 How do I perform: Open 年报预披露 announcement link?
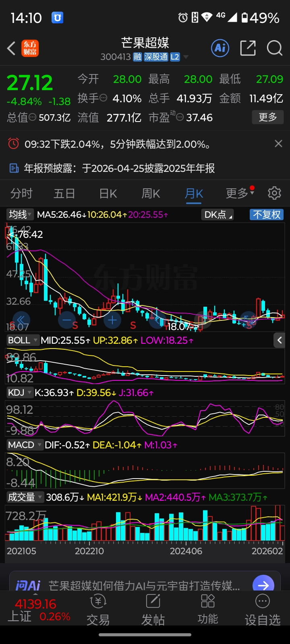[119, 168]
